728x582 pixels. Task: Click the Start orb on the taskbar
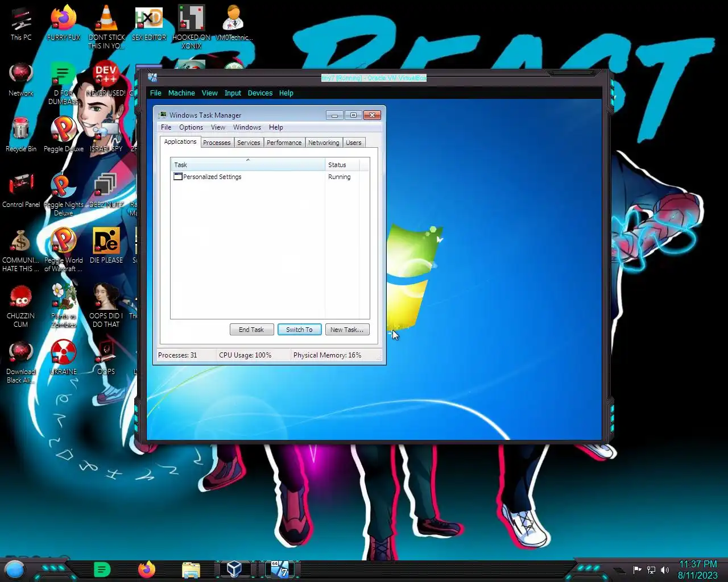tap(15, 569)
